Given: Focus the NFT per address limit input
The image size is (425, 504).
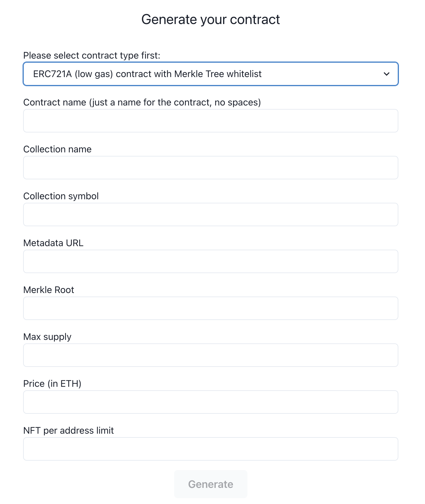Looking at the screenshot, I should pyautogui.click(x=210, y=449).
